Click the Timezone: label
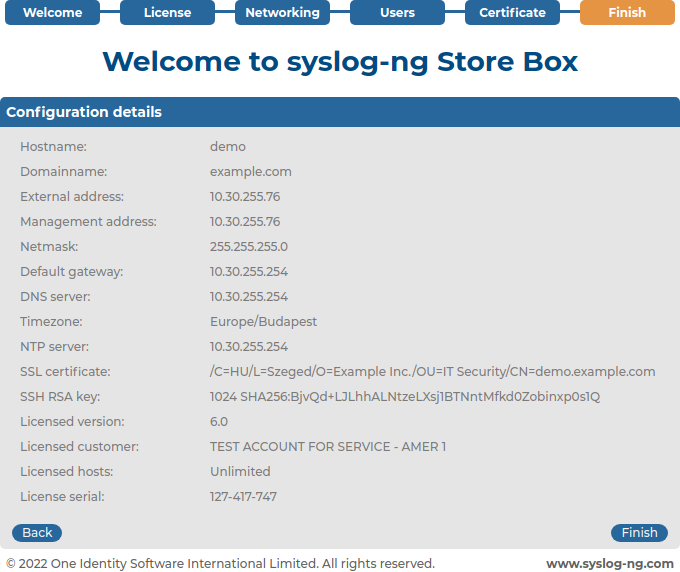 click(x=51, y=322)
